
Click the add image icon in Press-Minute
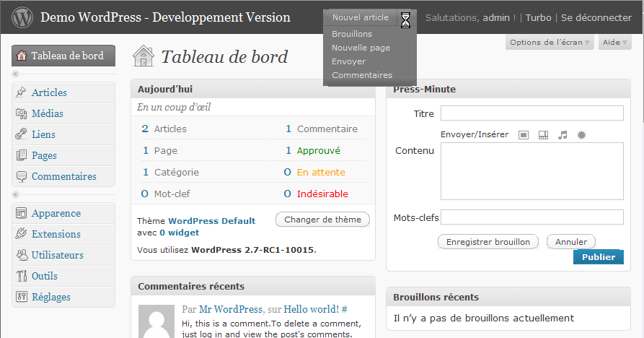coord(524,135)
